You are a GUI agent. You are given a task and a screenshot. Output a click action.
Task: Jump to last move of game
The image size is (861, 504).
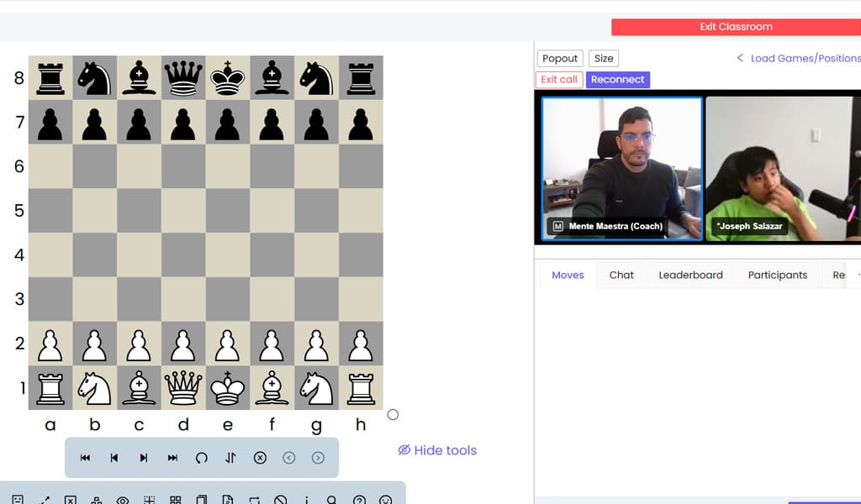point(173,458)
